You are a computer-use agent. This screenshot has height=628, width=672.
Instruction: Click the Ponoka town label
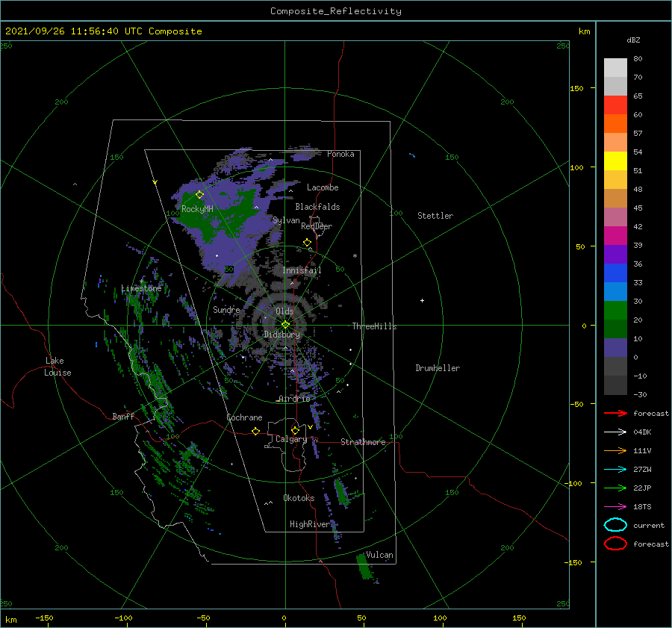(x=340, y=154)
